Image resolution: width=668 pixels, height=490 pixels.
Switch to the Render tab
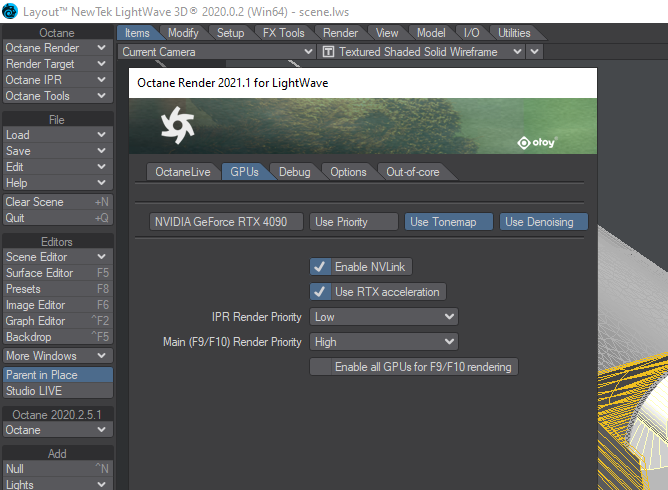pyautogui.click(x=340, y=33)
